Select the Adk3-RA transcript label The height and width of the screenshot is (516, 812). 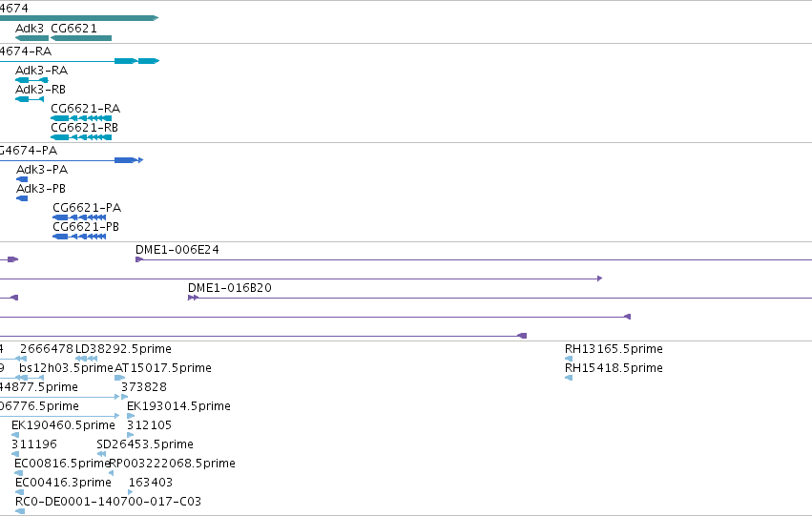coord(41,71)
